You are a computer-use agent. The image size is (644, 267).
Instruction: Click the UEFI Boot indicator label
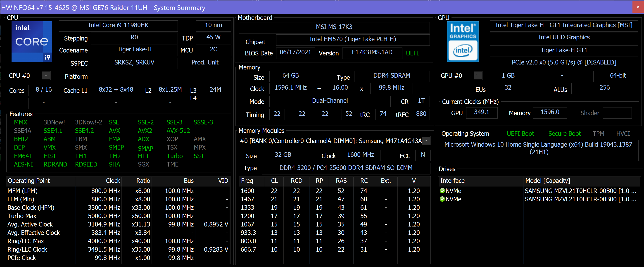click(520, 134)
